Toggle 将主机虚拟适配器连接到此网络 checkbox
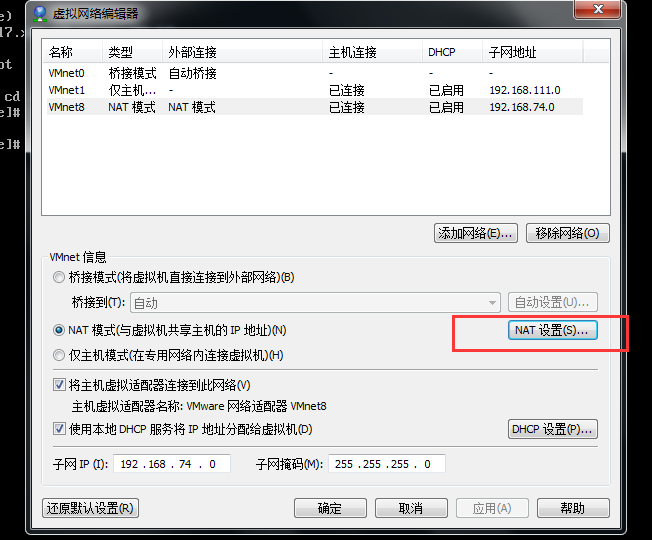Viewport: 652px width, 540px height. tap(59, 385)
